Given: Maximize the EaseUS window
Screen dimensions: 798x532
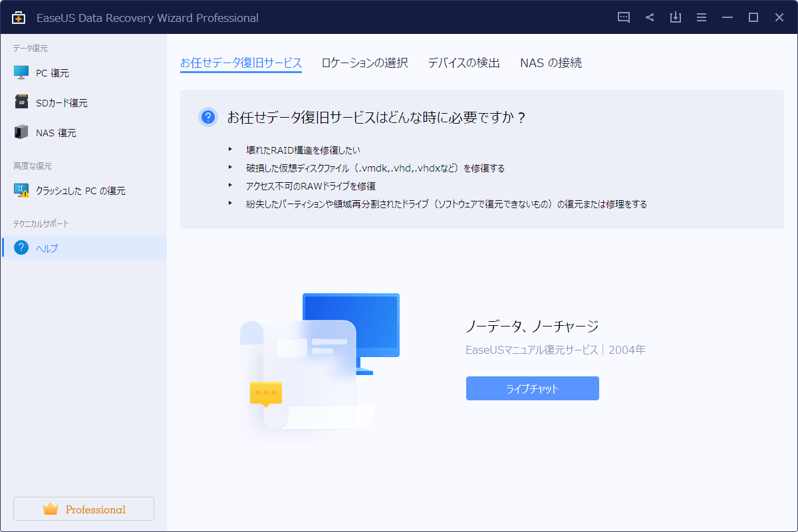Looking at the screenshot, I should (x=753, y=18).
